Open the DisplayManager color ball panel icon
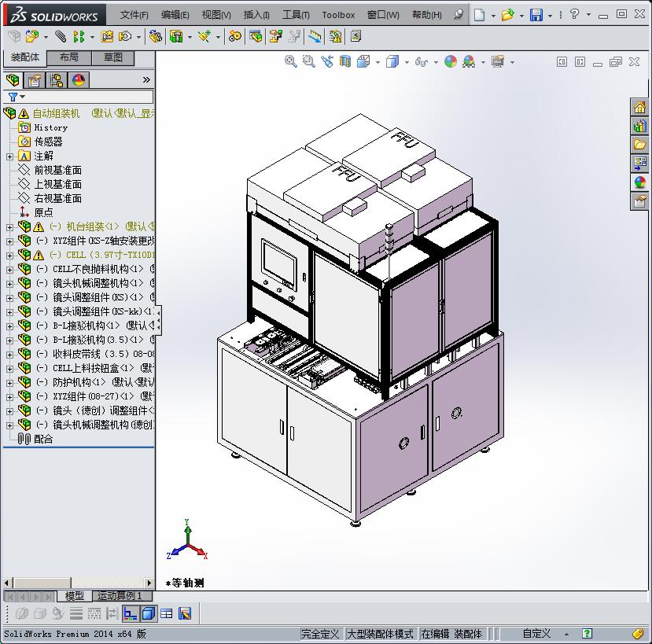This screenshot has width=652, height=644. tap(78, 80)
